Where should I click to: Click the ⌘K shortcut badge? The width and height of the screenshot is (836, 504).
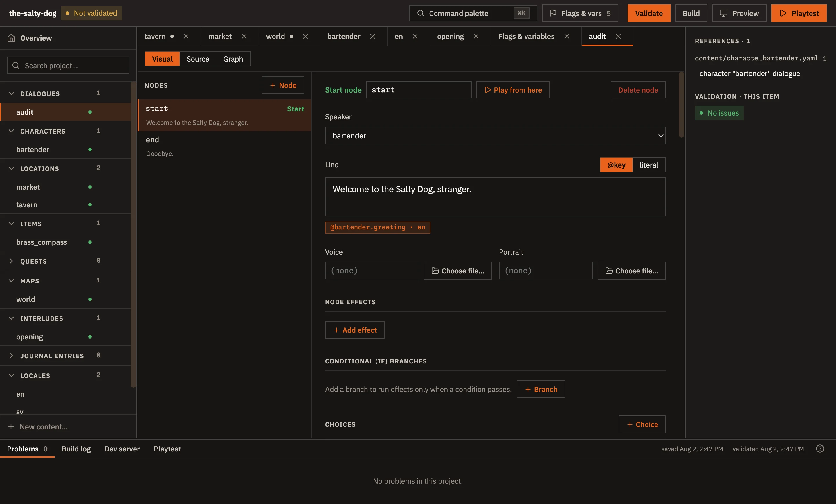521,13
